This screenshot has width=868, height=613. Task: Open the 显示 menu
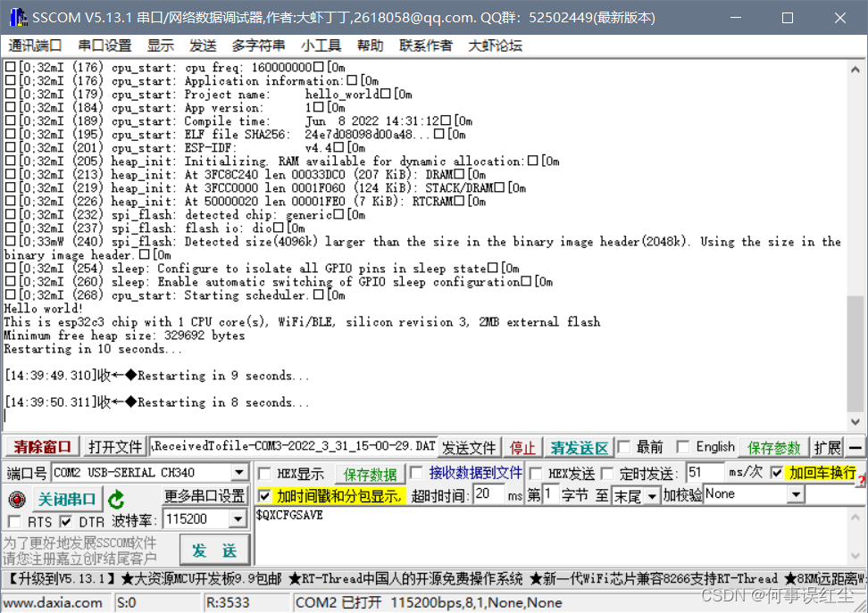pos(161,46)
